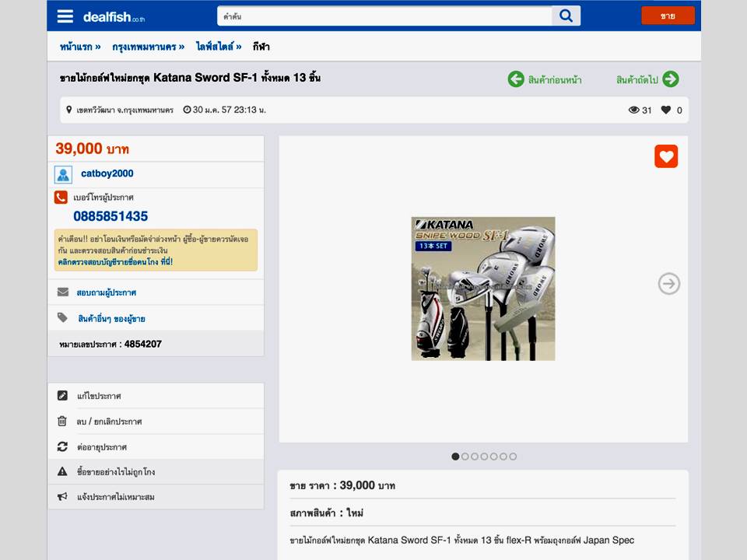This screenshot has height=560, width=747.
Task: Open catboy2000 seller profile
Action: point(107,173)
